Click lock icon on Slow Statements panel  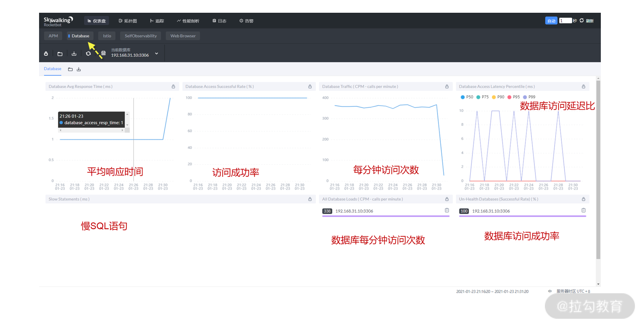click(310, 199)
